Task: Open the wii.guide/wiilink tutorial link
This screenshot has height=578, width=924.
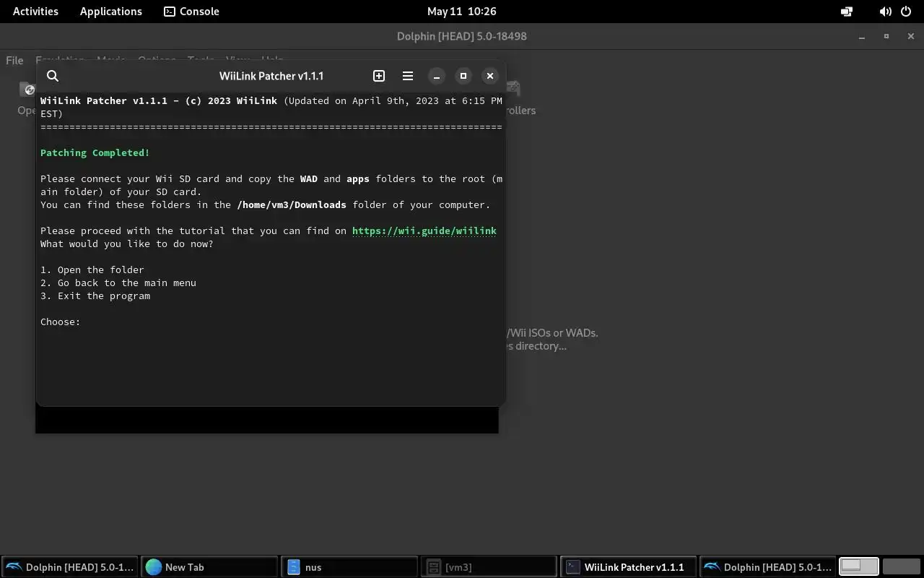Action: click(424, 230)
